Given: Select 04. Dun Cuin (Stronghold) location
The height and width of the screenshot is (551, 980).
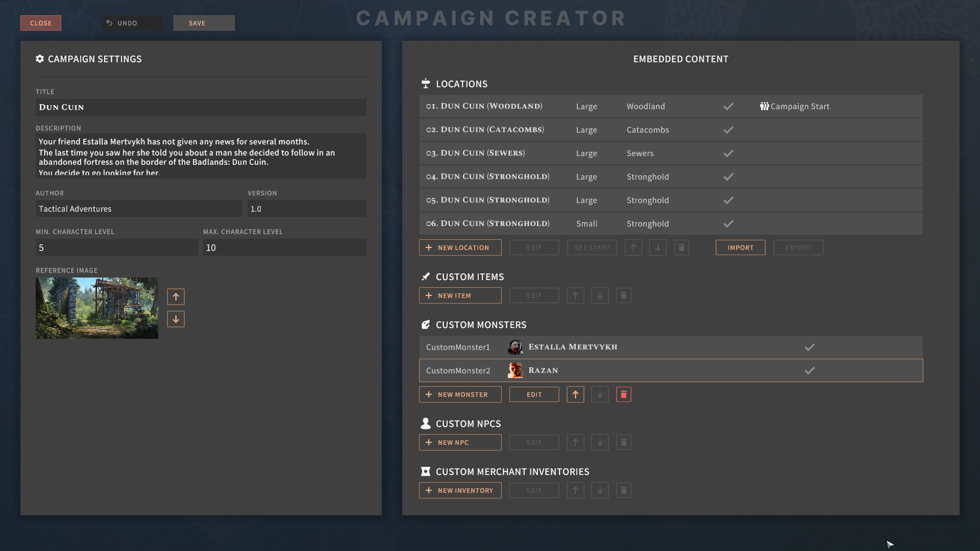Looking at the screenshot, I should 671,177.
